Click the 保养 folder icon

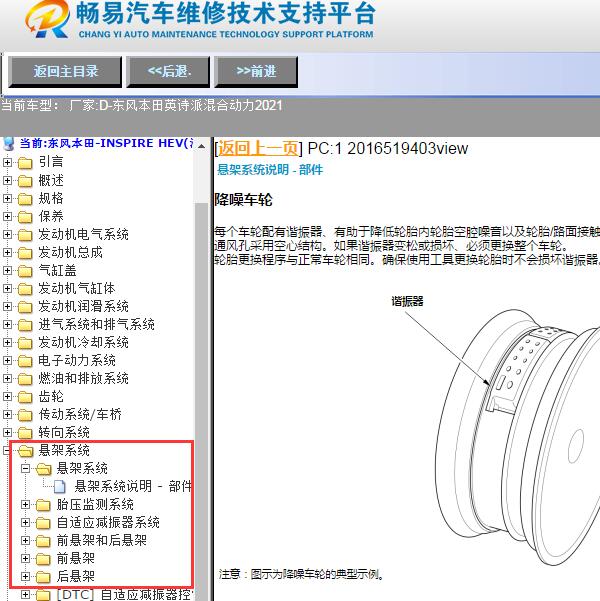tap(25, 217)
